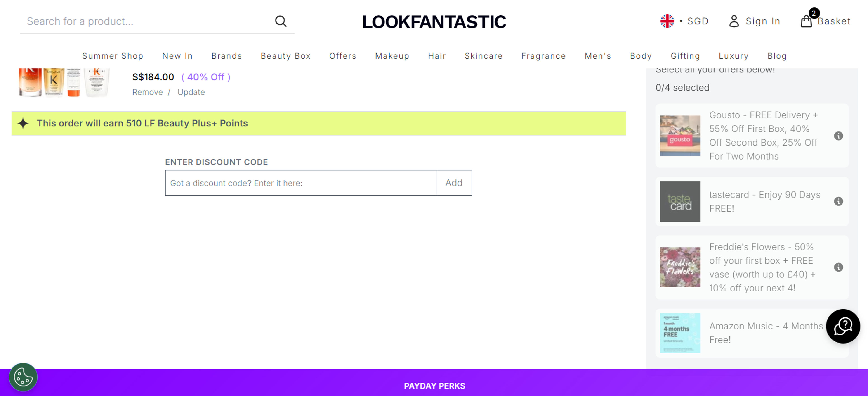
Task: Open the UK flag region selector
Action: (x=667, y=21)
